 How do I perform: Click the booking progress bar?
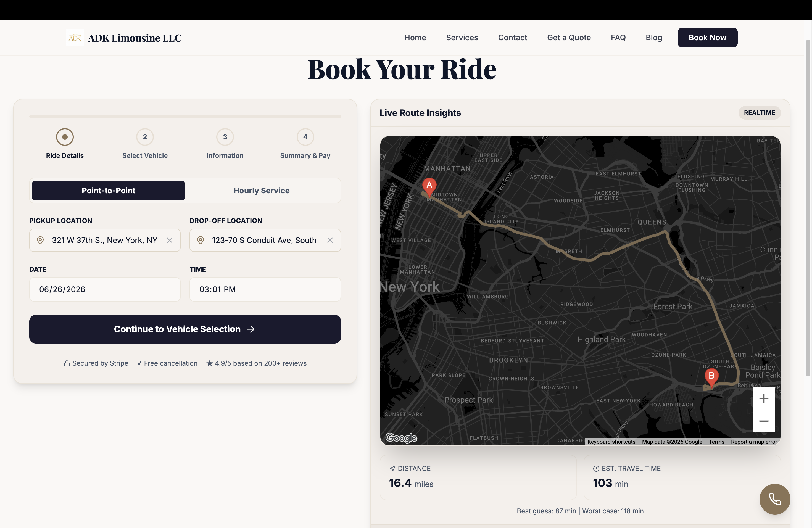[185, 117]
